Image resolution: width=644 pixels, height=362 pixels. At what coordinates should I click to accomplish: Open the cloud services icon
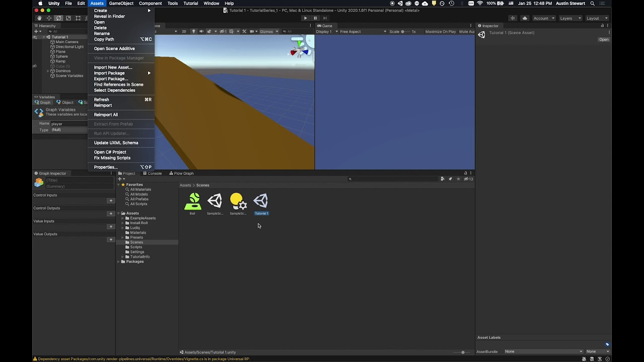click(x=525, y=18)
